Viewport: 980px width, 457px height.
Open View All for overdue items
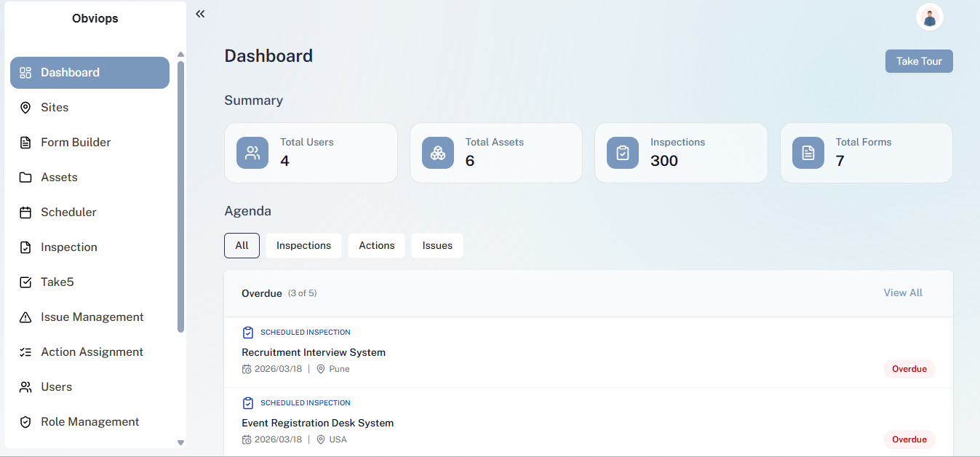coord(902,293)
